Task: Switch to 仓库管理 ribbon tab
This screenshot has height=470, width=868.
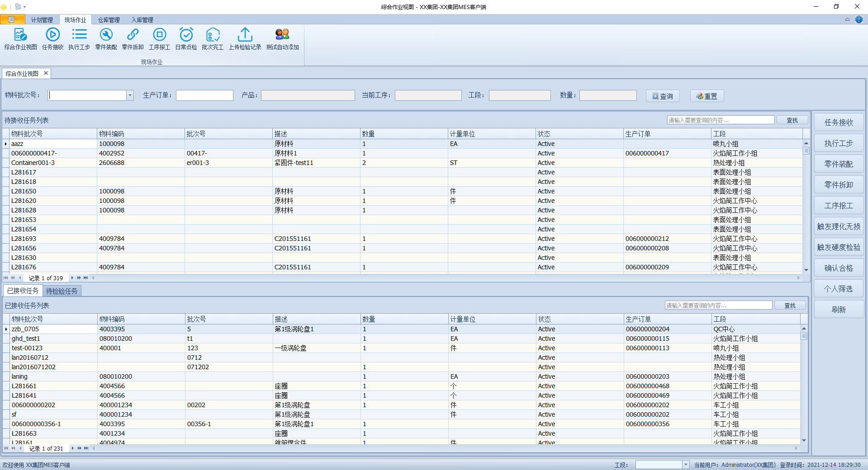Action: [x=109, y=20]
